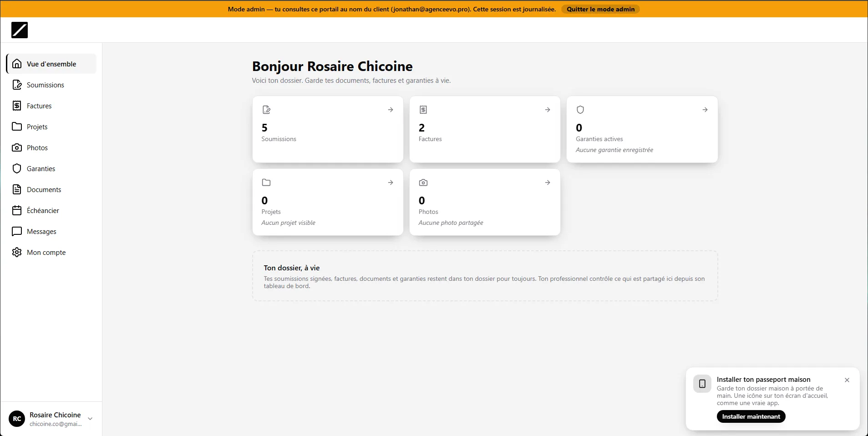Click the Bonjour Rosaire Chicoine heading
The width and height of the screenshot is (868, 436).
[x=332, y=66]
